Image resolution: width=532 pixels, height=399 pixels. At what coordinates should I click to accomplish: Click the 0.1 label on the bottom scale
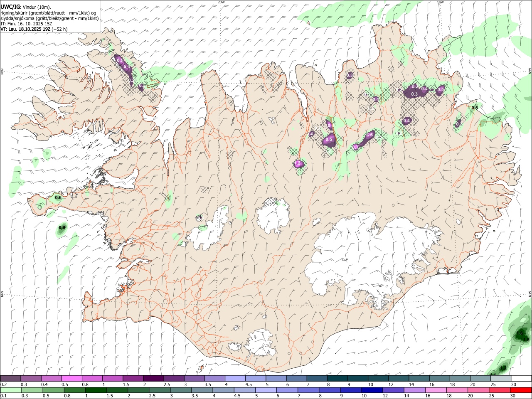pos(4,396)
